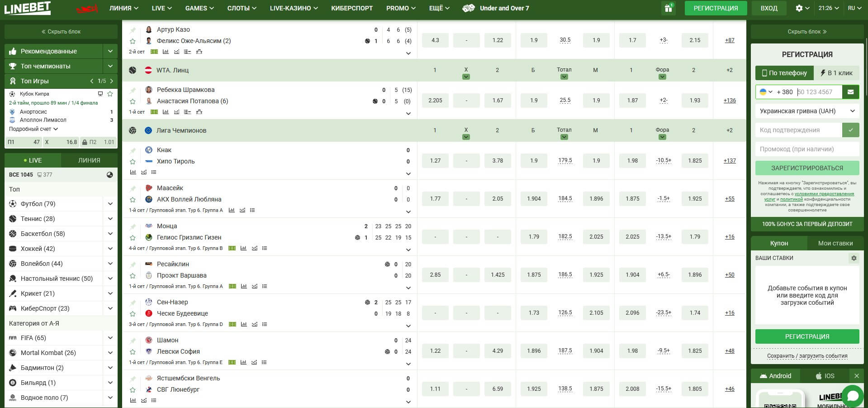Expand Волейбол (44) category
This screenshot has width=868, height=408.
tap(110, 264)
